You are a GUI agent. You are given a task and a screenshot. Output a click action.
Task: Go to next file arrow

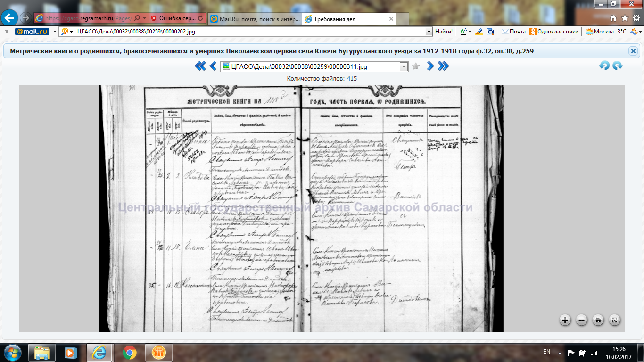tap(430, 66)
